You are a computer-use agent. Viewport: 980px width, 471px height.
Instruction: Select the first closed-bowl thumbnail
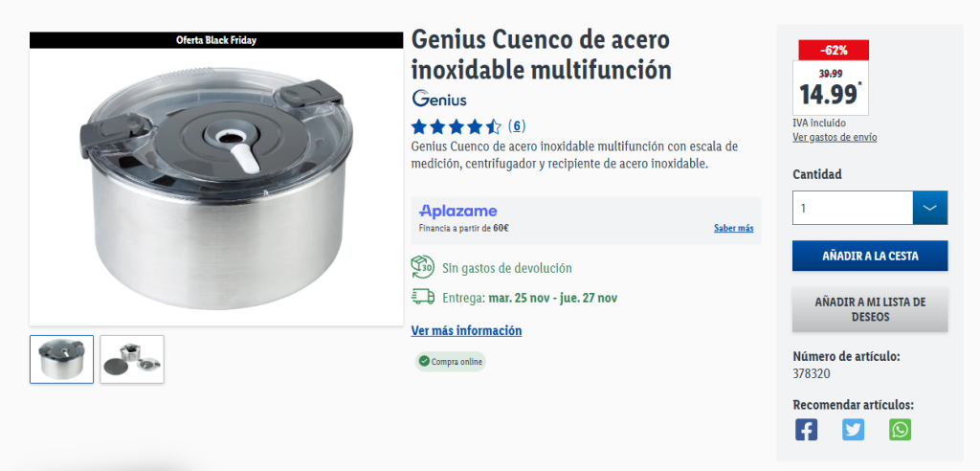pos(62,359)
